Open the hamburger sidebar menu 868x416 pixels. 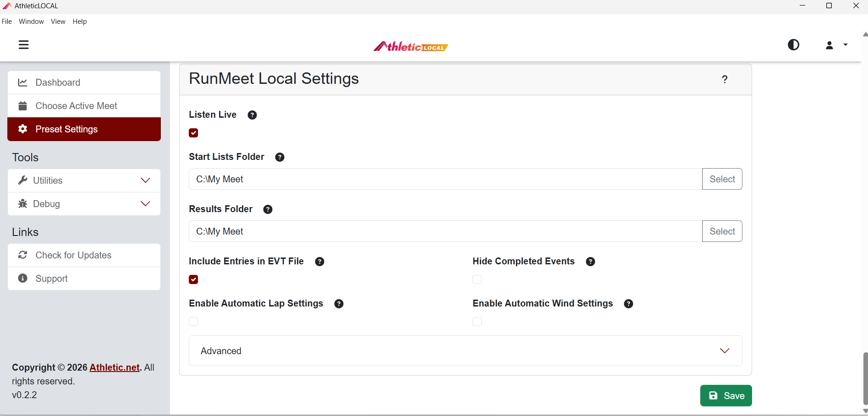point(23,45)
